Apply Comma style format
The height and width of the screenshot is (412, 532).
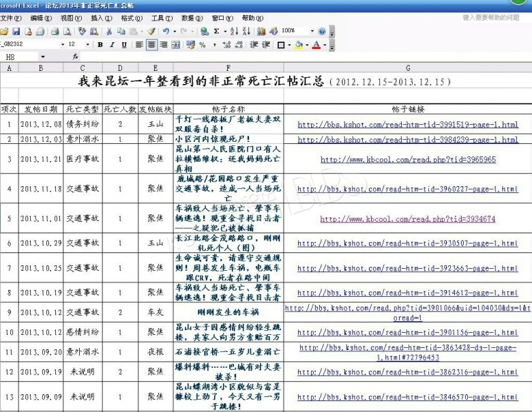click(214, 45)
